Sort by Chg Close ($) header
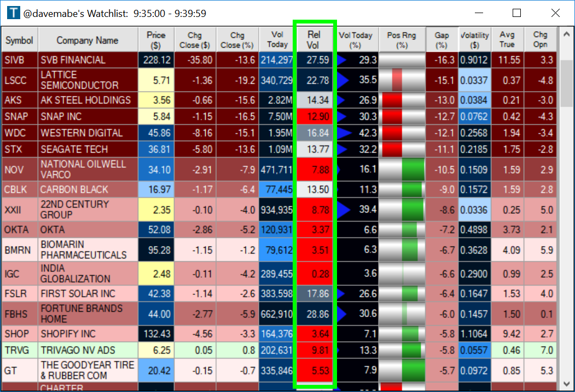Viewport: 575px width, 392px height. pos(195,40)
